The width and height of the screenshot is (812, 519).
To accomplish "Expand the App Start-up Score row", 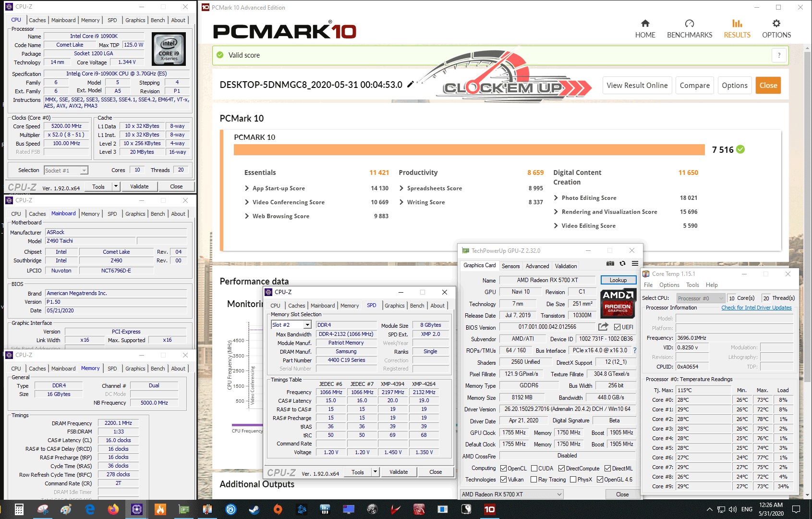I will click(247, 188).
